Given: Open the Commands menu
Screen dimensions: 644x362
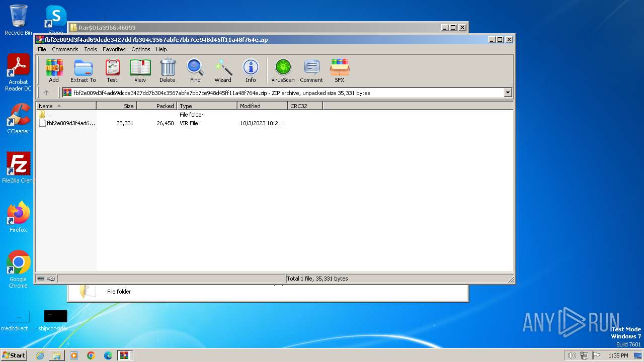Looking at the screenshot, I should point(65,49).
